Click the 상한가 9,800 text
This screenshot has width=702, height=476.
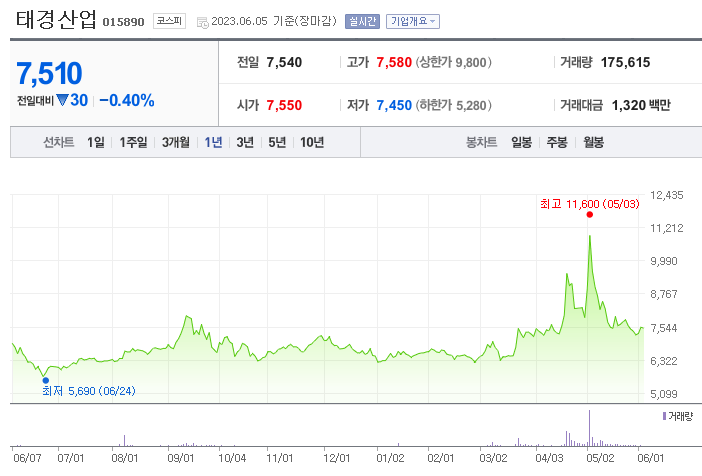454,62
